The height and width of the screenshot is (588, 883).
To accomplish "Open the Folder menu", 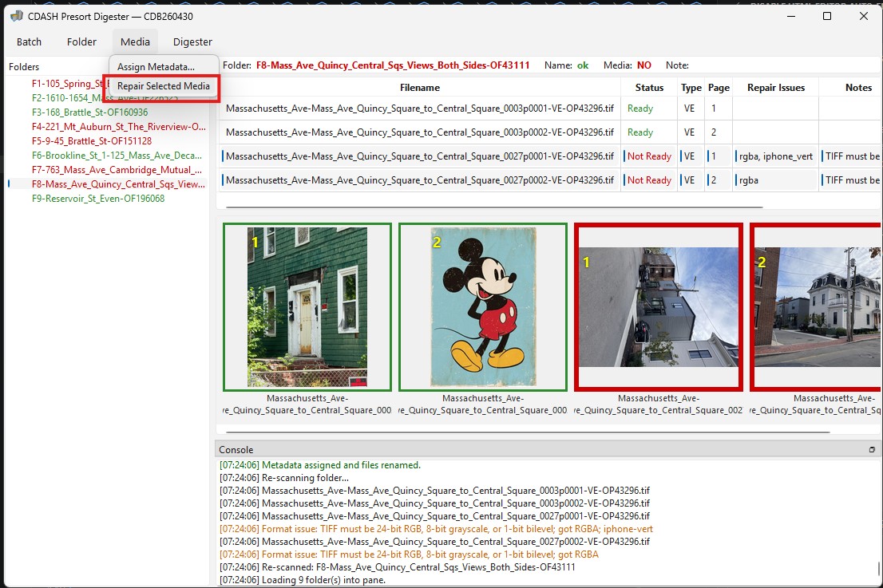I will (81, 41).
